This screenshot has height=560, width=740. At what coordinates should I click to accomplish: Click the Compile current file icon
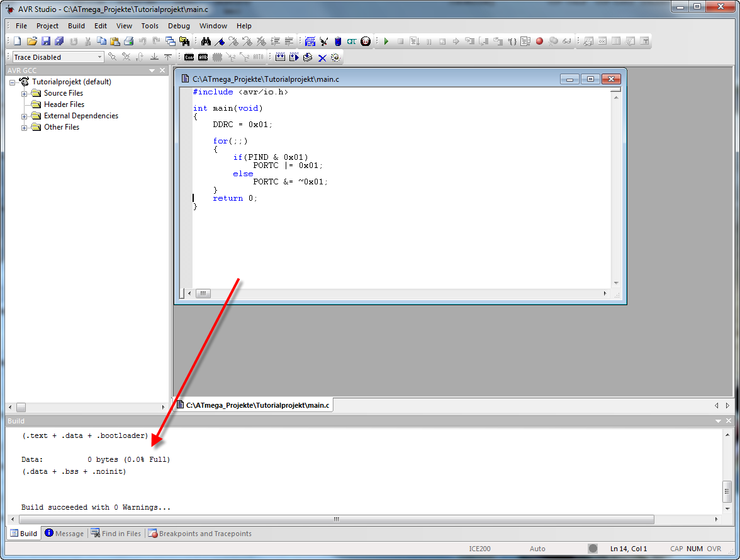coord(308,57)
